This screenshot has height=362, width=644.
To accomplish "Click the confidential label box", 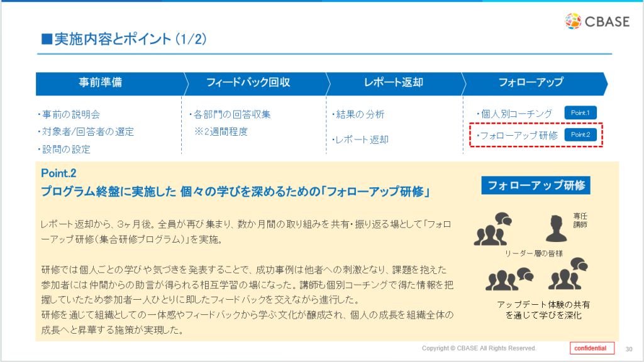I will point(592,348).
